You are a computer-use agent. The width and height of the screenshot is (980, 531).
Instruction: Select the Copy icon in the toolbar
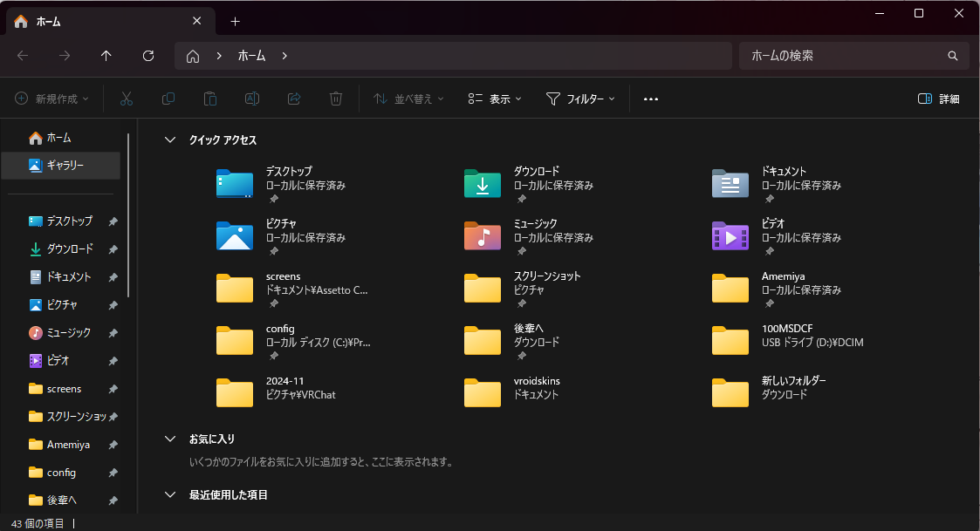pyautogui.click(x=168, y=99)
